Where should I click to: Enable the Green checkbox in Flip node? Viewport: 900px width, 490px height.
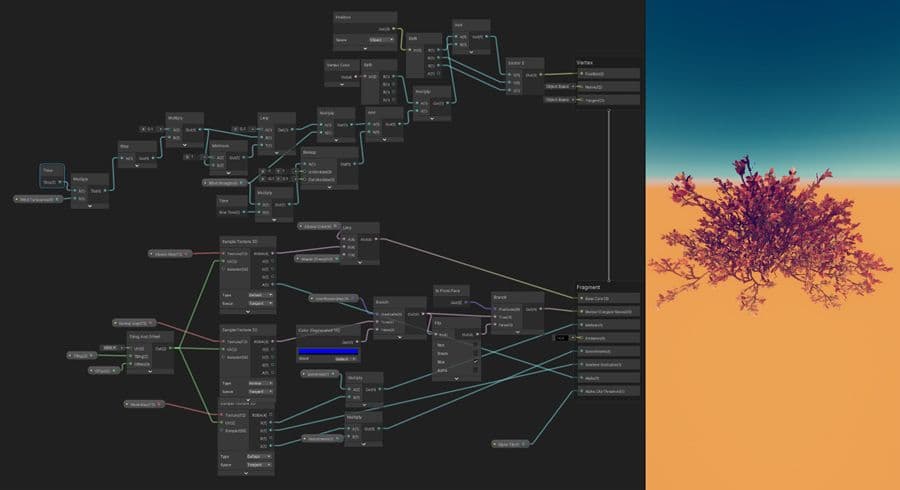pyautogui.click(x=476, y=355)
